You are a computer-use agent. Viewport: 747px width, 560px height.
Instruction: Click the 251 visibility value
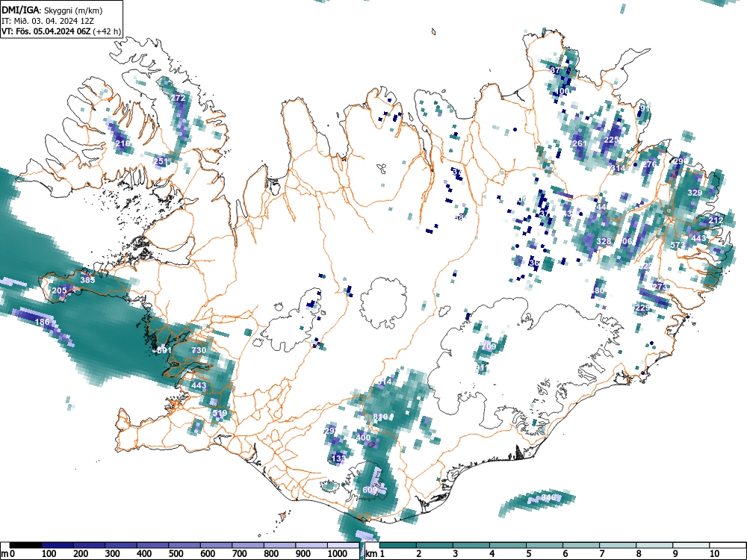(161, 161)
